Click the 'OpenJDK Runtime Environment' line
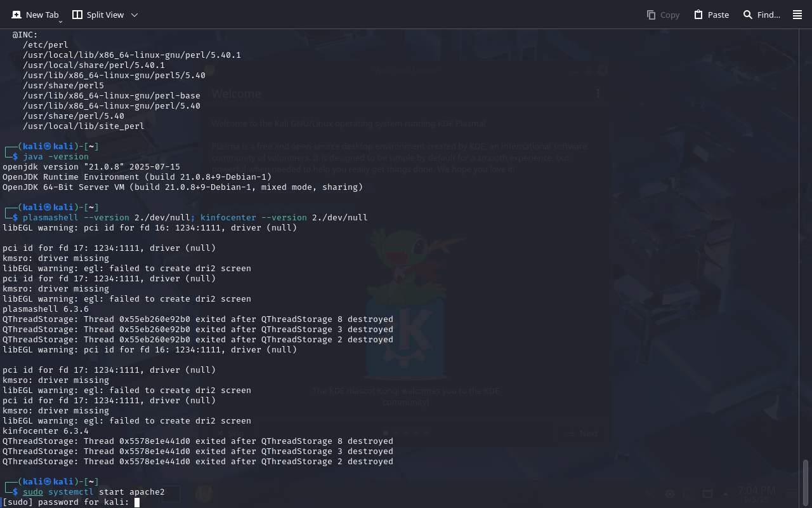This screenshot has height=508, width=812. point(137,177)
